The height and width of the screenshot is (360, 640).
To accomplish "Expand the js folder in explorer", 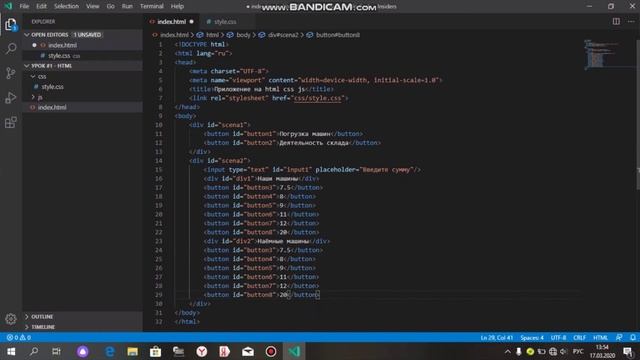I will (x=33, y=97).
